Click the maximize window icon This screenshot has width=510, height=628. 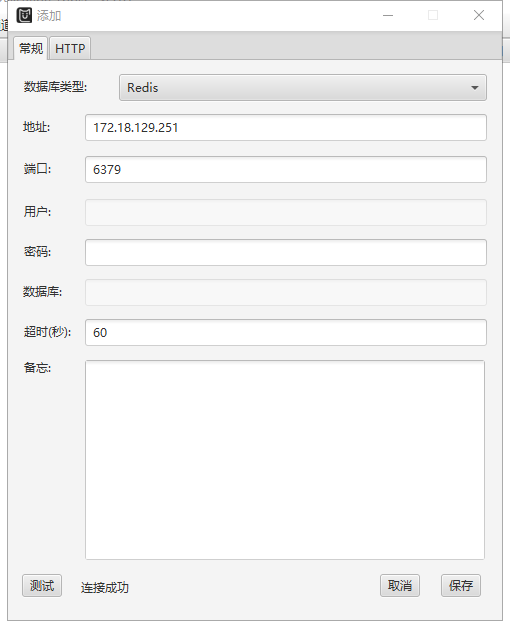[x=433, y=16]
